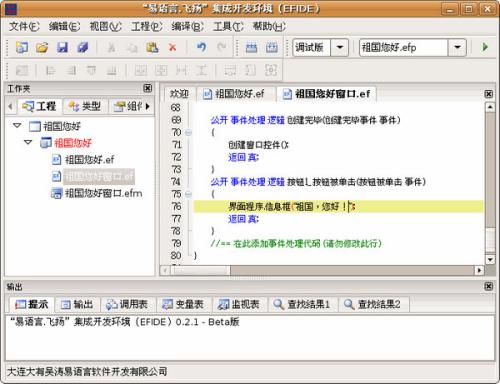
Task: Select highlighted 祖国您好窗口.ef tree file
Action: point(93,176)
